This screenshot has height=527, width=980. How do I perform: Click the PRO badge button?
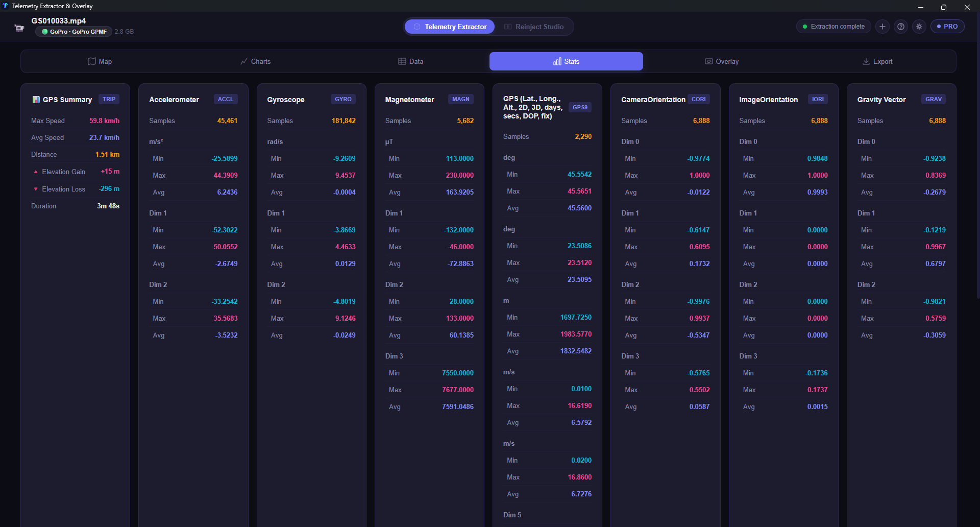click(947, 27)
